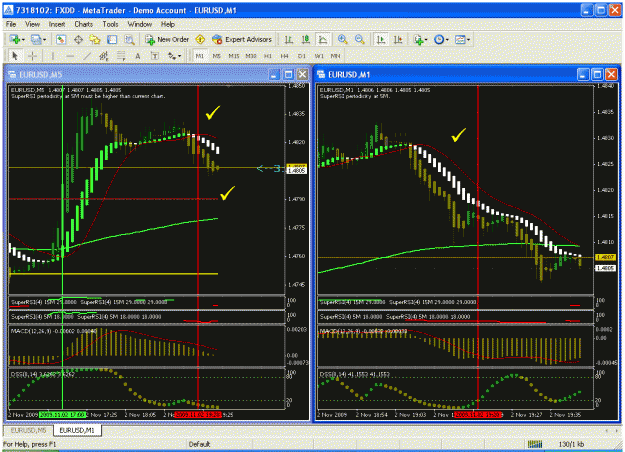Minimize the EURUSD,M1 chart window
This screenshot has width=625, height=452.
583,75
